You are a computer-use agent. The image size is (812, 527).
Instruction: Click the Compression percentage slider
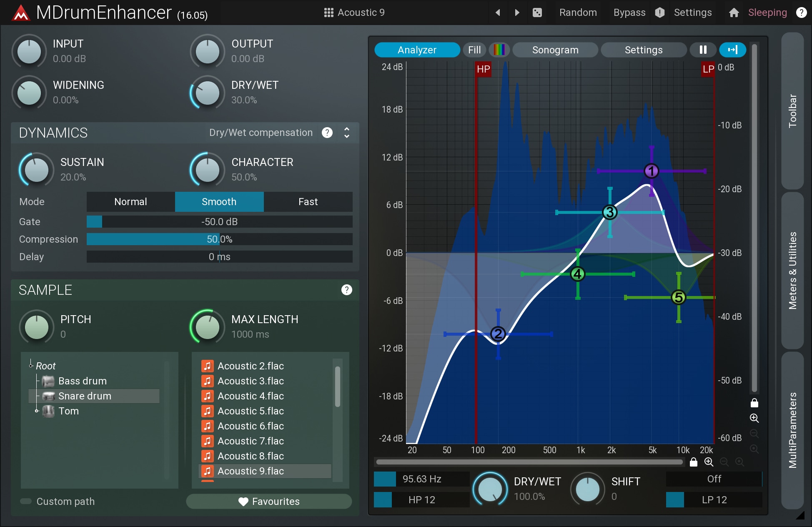(220, 239)
